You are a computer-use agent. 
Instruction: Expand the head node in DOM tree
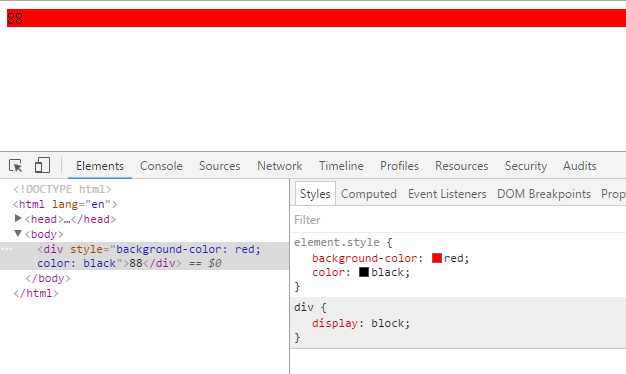pos(18,218)
